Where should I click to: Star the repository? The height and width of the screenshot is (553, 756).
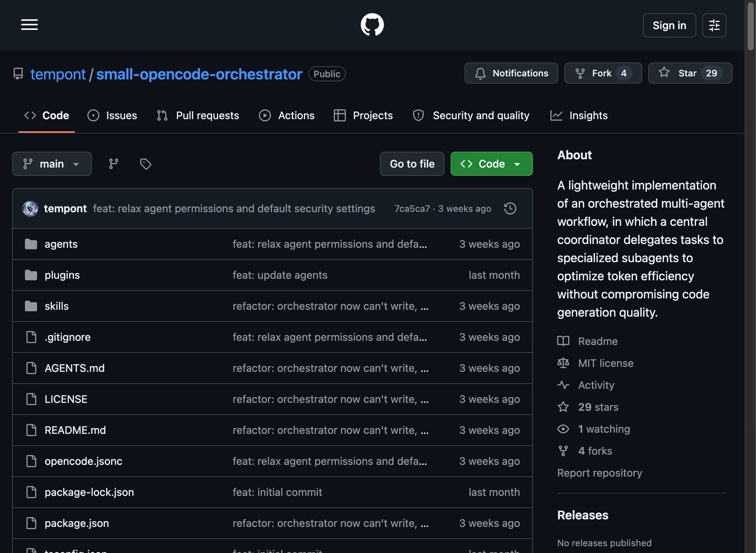pyautogui.click(x=690, y=73)
